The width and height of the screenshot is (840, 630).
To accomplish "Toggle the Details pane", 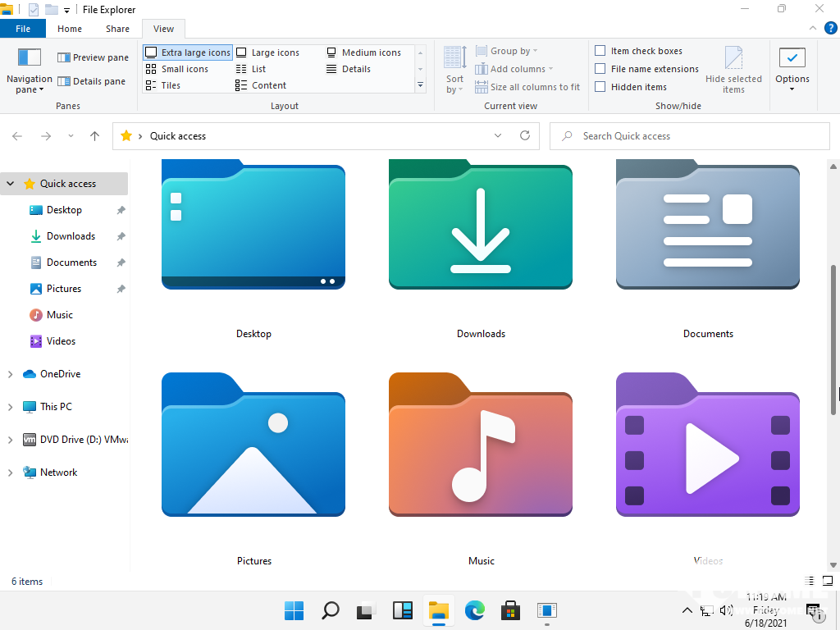I will point(91,81).
